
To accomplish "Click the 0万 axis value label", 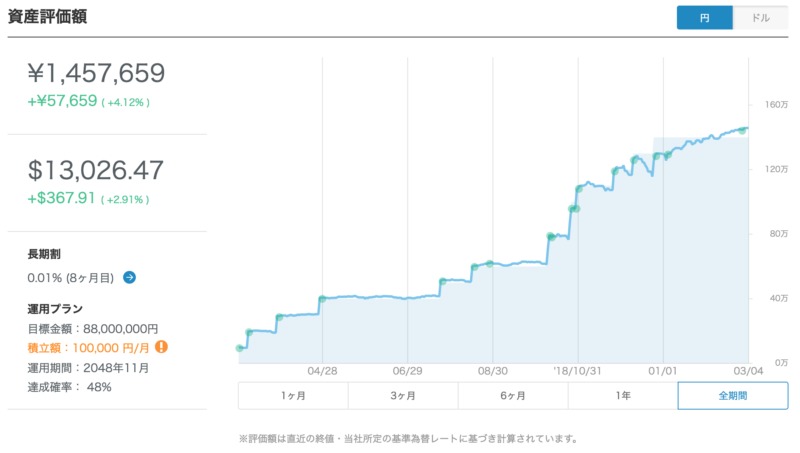I will pos(781,363).
